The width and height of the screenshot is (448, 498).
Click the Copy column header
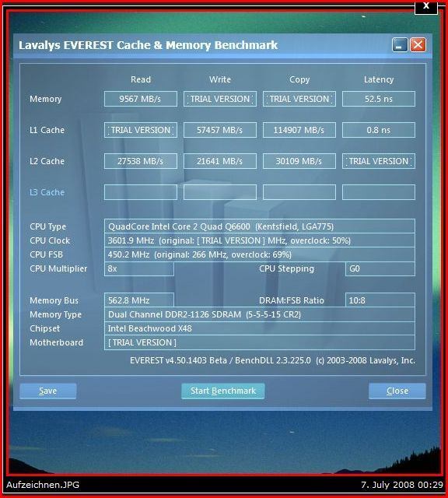coord(299,79)
